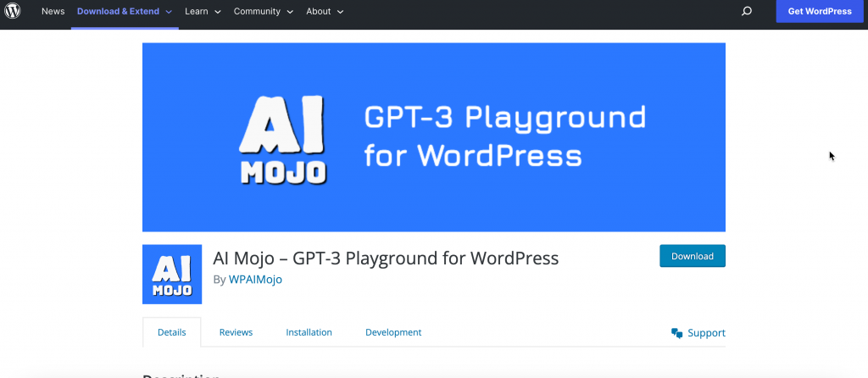Click the AI Mojo banner image
This screenshot has width=868, height=378.
click(x=433, y=137)
